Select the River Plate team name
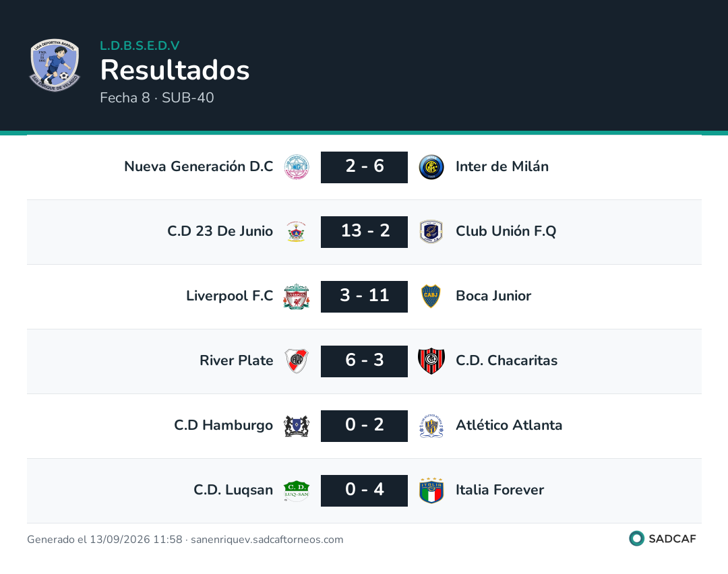The height and width of the screenshot is (574, 728). 237,360
